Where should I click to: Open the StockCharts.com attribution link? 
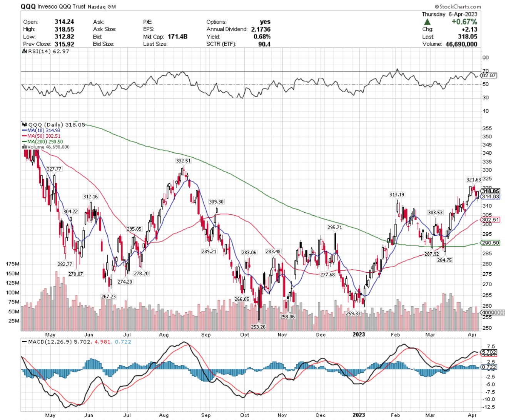click(x=458, y=7)
